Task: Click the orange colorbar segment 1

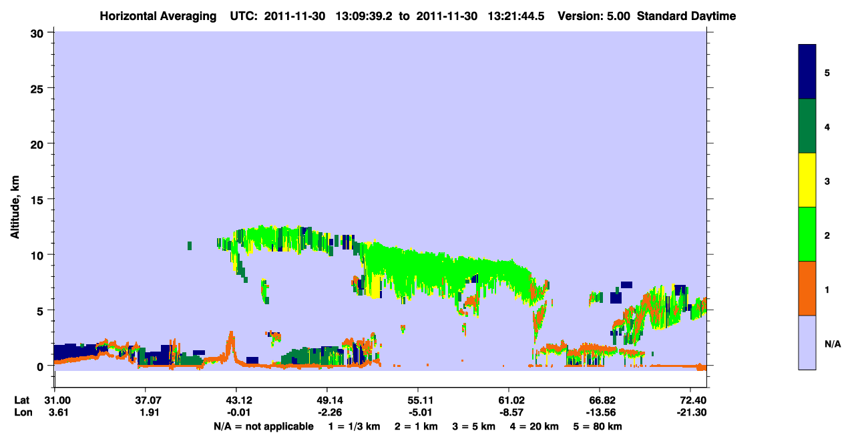Action: coord(807,288)
